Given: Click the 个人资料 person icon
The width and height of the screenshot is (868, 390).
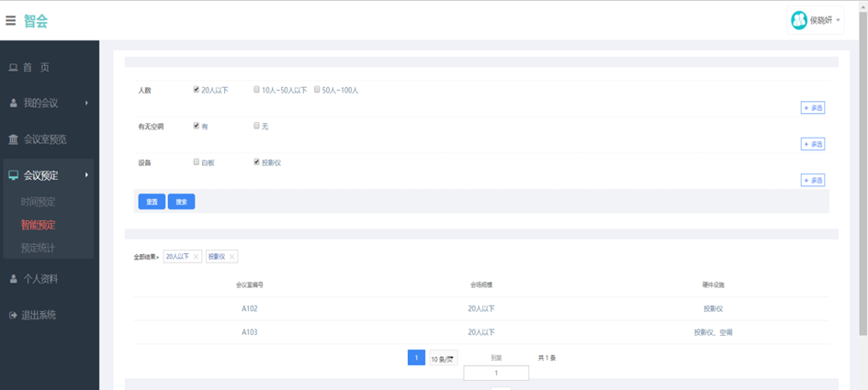Looking at the screenshot, I should pos(14,279).
